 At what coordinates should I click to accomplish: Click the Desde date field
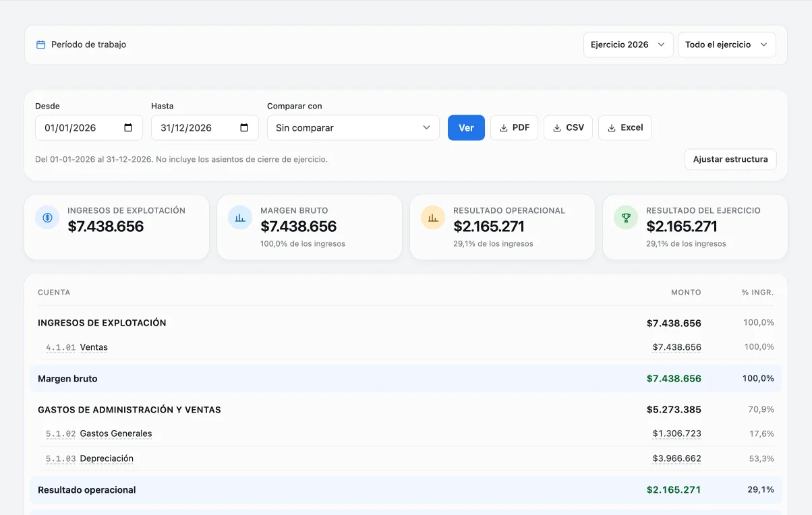[x=88, y=127]
